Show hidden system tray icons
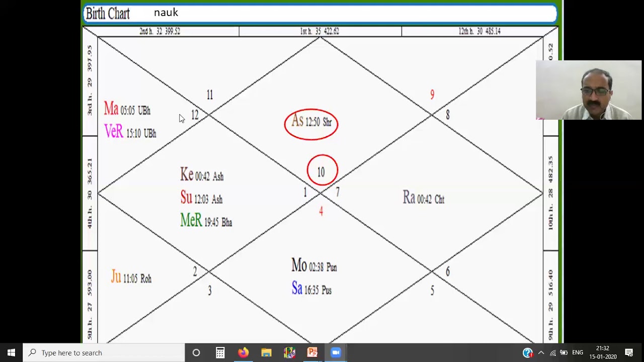The image size is (644, 362). (541, 352)
